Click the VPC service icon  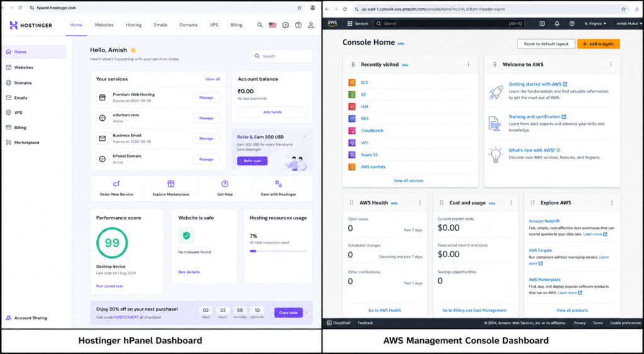click(x=352, y=143)
